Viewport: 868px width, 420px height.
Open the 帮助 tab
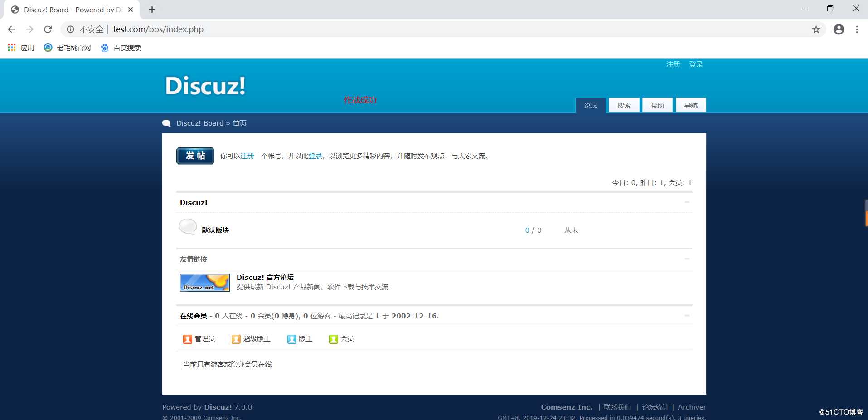657,105
